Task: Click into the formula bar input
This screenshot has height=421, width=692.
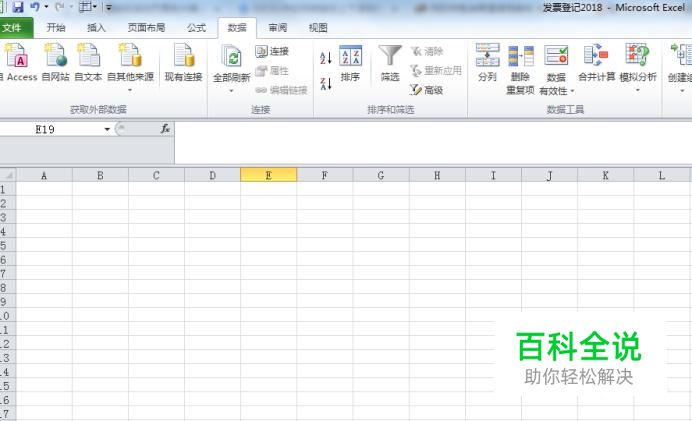Action: (x=433, y=143)
